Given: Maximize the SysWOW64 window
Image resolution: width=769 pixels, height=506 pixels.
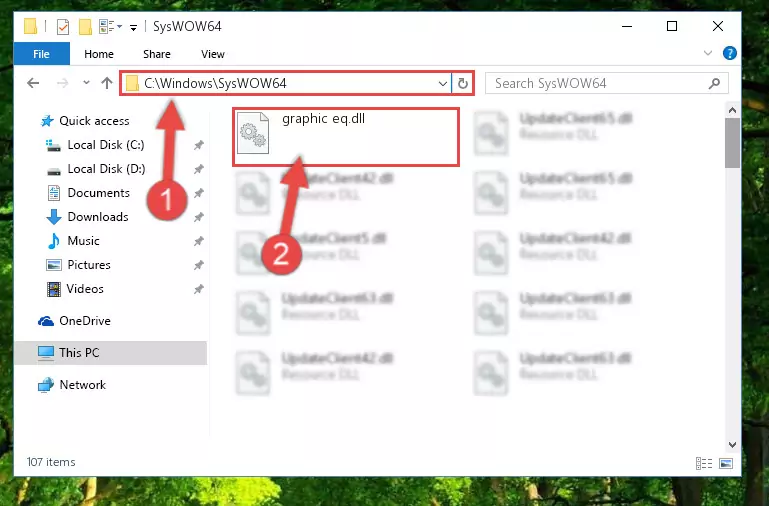Looking at the screenshot, I should click(672, 26).
